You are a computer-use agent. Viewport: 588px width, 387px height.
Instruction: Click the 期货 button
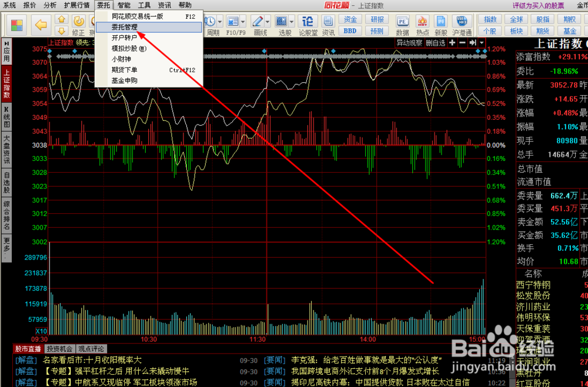click(x=543, y=31)
